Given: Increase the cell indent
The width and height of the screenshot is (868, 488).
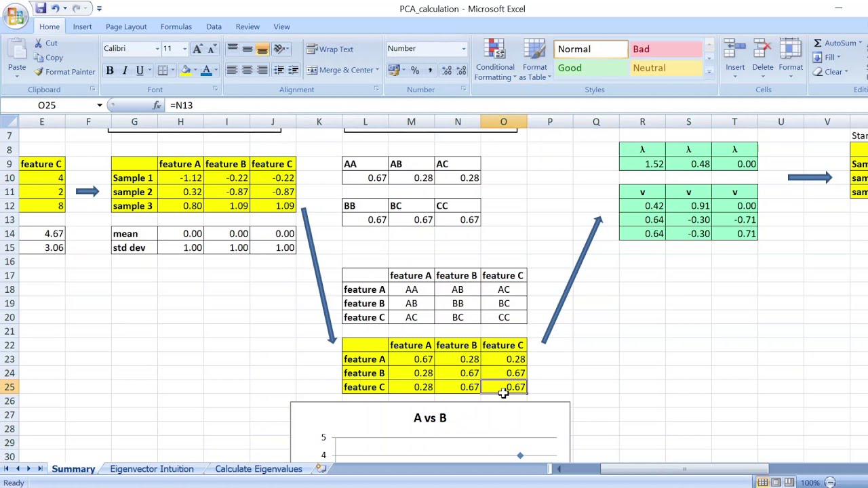Looking at the screenshot, I should tap(293, 70).
